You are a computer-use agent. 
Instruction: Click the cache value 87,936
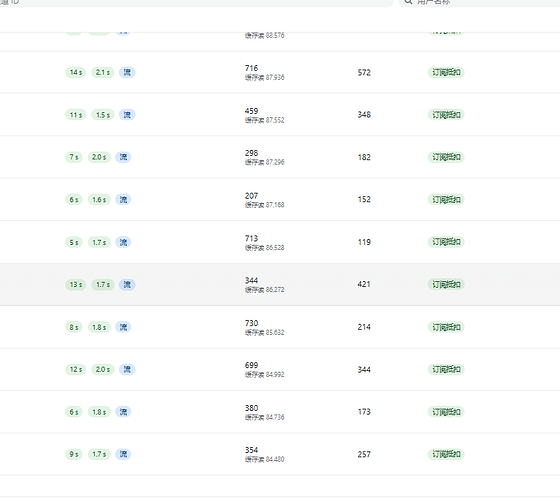[x=275, y=78]
